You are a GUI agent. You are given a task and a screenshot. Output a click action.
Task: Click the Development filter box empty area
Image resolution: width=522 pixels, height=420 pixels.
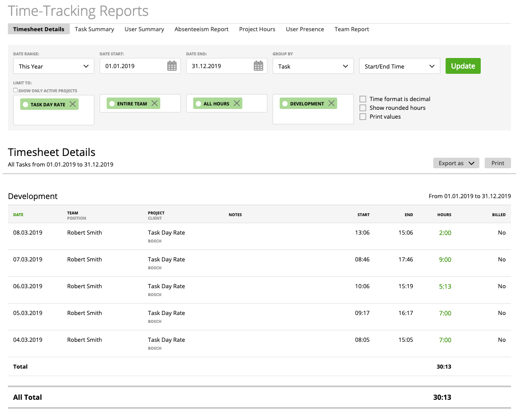(x=313, y=116)
